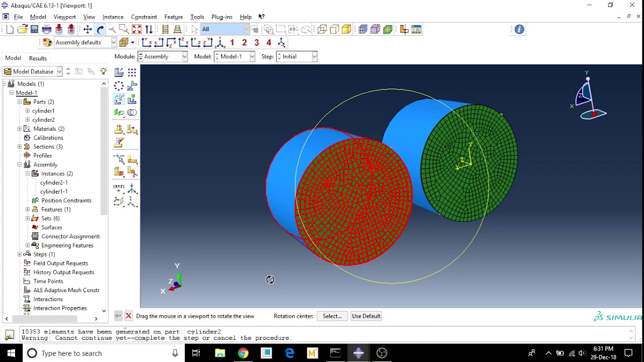Click the Merge/Cut Instances tool
644x362 pixels.
[x=132, y=113]
